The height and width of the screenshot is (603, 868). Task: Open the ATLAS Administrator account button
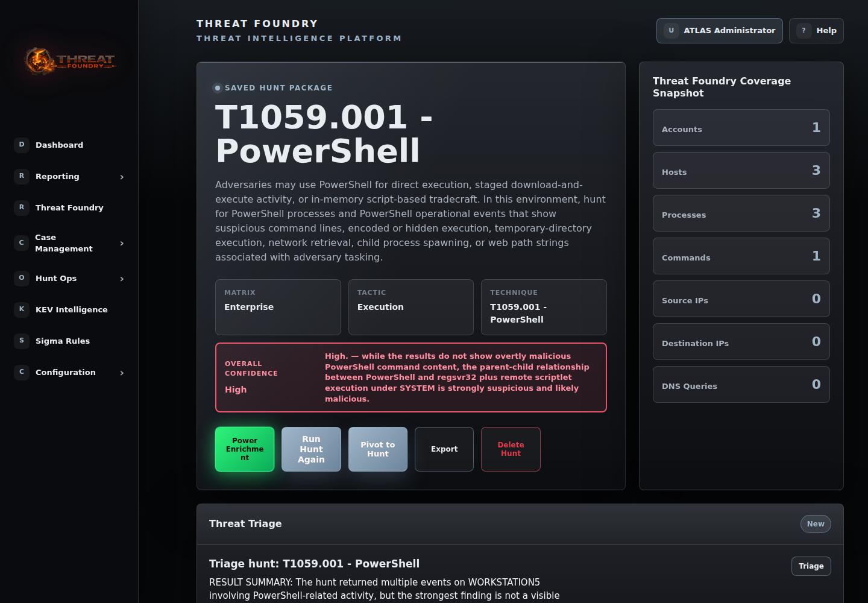[x=720, y=31]
